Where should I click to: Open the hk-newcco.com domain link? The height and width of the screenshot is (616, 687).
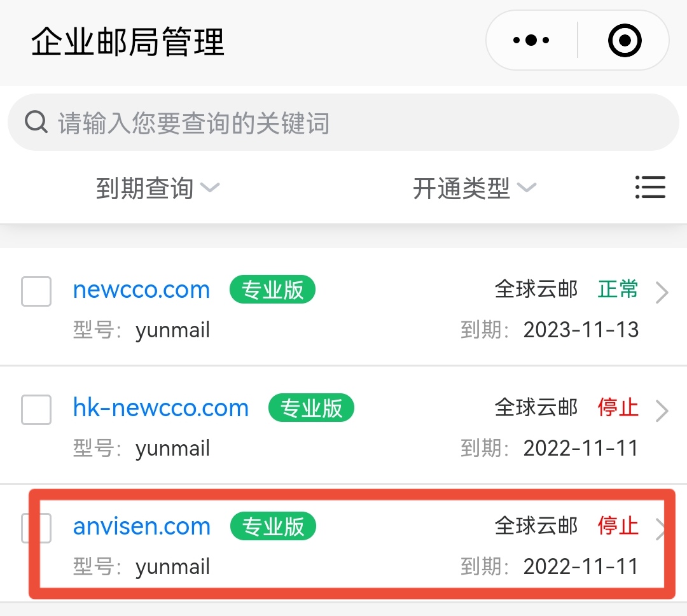[161, 408]
